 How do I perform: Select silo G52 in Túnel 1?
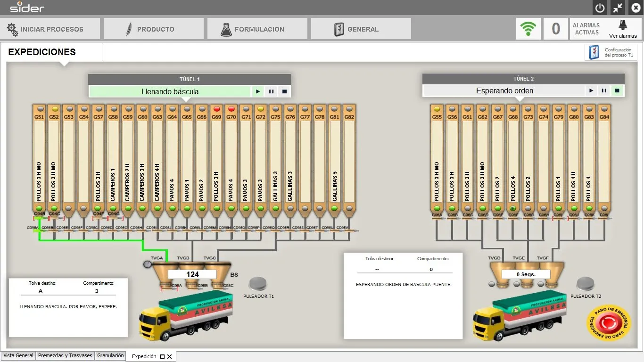(x=54, y=160)
